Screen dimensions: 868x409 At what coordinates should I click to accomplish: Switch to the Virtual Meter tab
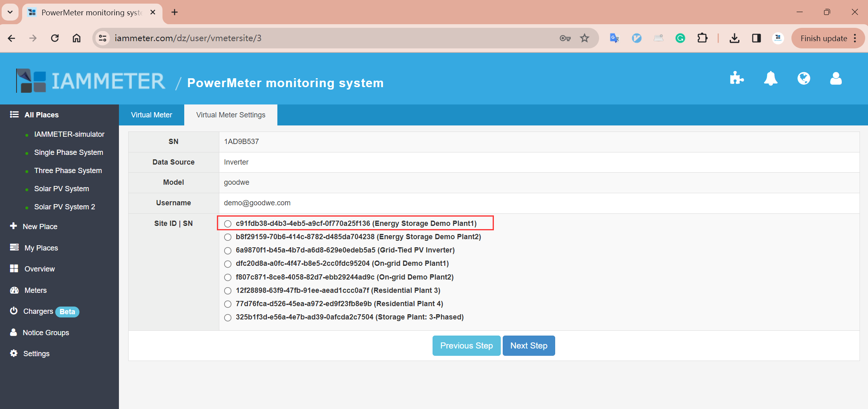point(152,115)
